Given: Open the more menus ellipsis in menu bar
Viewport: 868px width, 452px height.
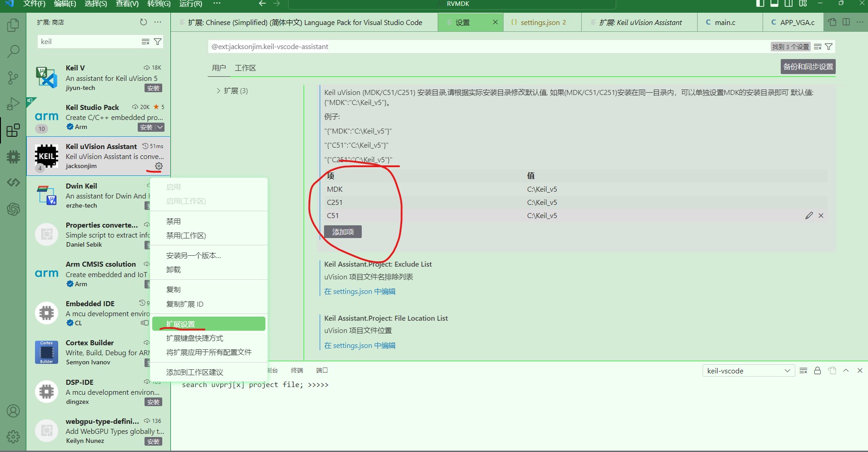Looking at the screenshot, I should 217,4.
